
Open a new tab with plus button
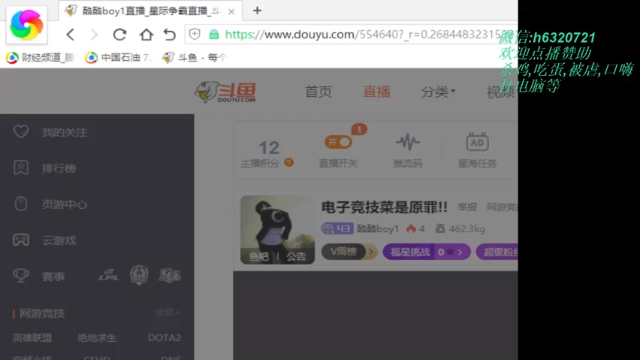pos(257,11)
